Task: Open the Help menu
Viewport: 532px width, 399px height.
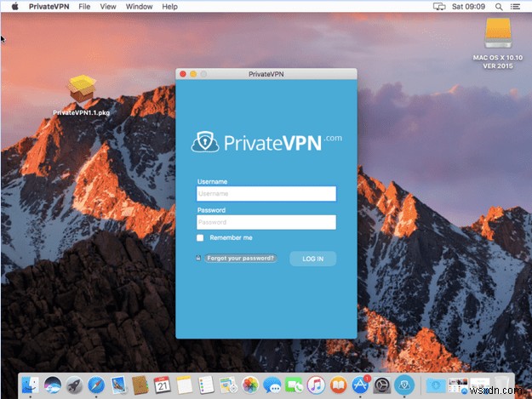Action: 169,7
